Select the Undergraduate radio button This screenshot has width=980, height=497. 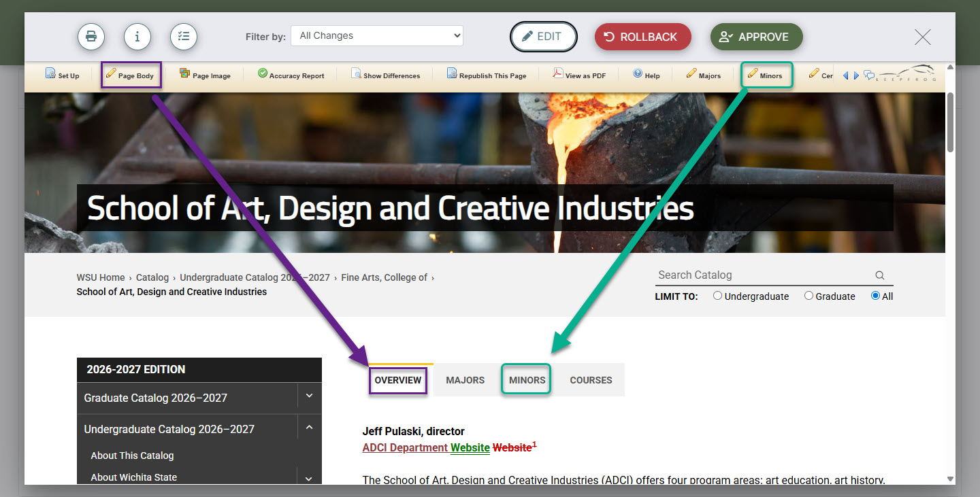click(717, 296)
